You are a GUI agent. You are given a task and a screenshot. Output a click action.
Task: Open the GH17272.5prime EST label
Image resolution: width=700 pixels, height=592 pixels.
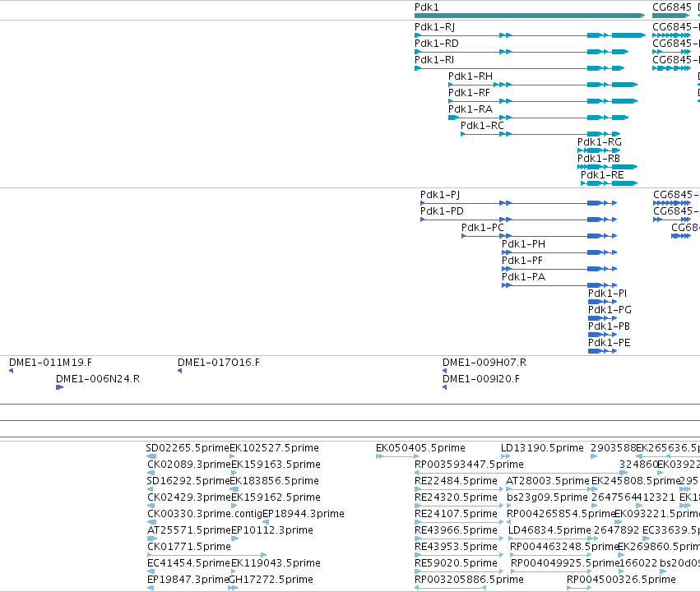271,580
